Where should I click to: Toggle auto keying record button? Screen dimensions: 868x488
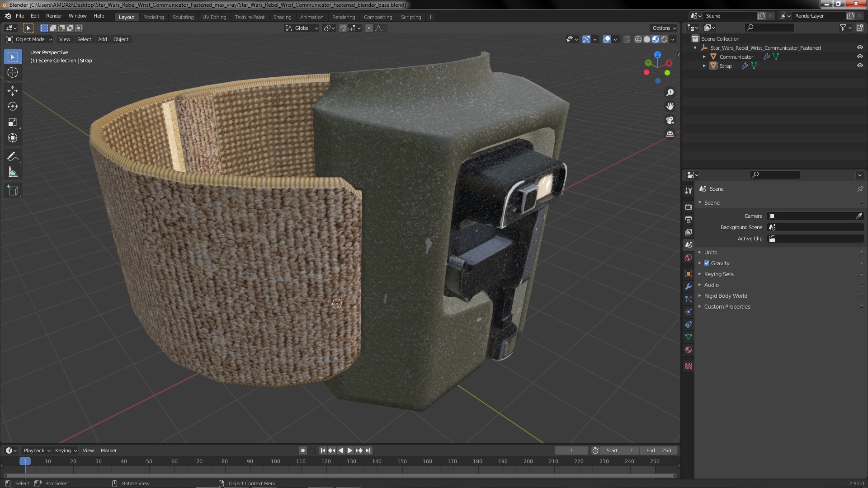(x=302, y=450)
